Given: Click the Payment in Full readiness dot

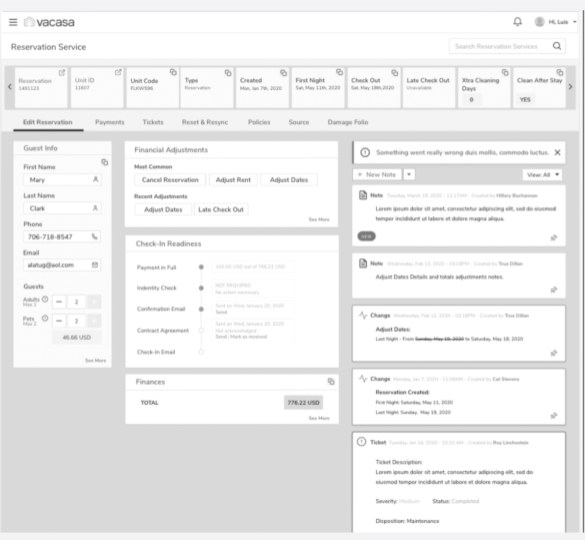Looking at the screenshot, I should [x=201, y=267].
